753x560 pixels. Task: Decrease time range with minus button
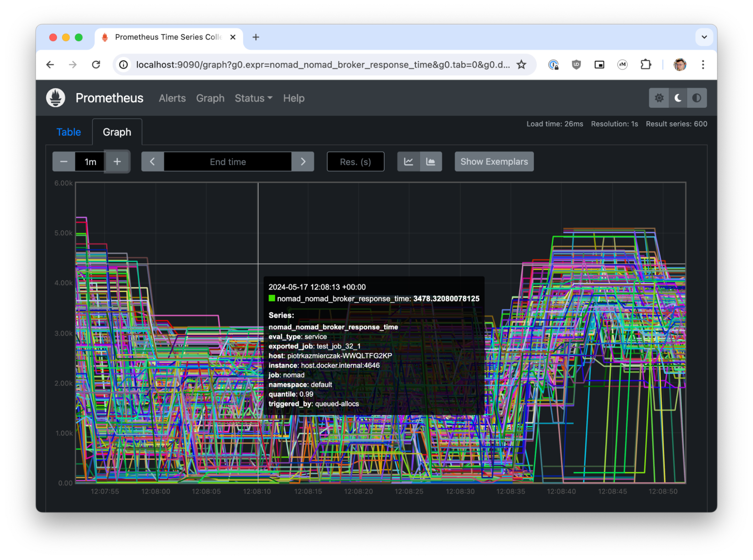coord(64,162)
